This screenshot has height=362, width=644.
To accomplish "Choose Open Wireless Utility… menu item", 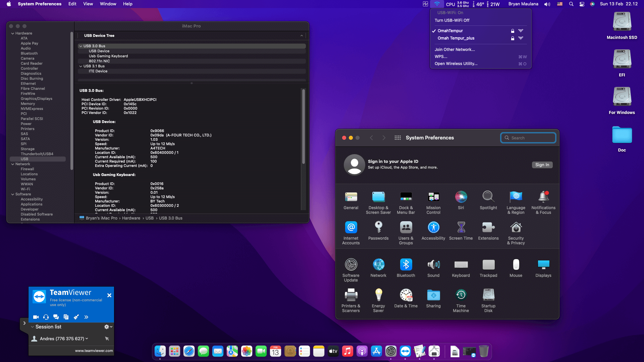I will 481,64.
